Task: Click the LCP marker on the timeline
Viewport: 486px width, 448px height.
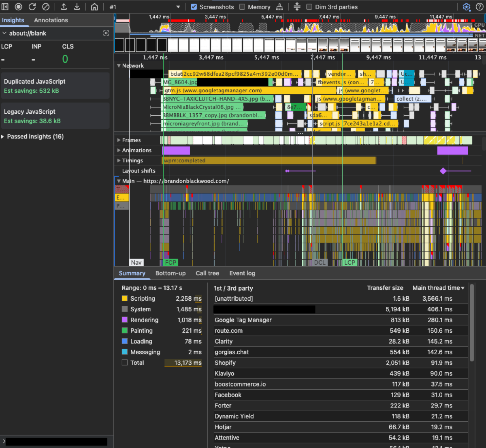Action: coord(350,262)
